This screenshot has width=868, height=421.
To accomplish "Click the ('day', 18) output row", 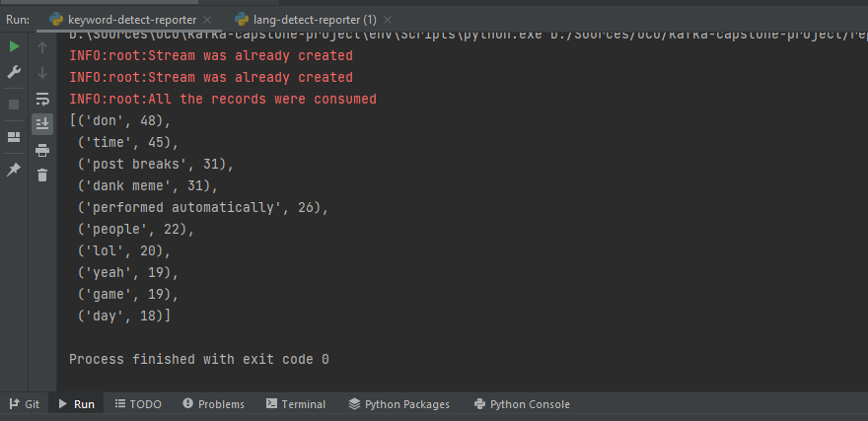I will pos(124,316).
